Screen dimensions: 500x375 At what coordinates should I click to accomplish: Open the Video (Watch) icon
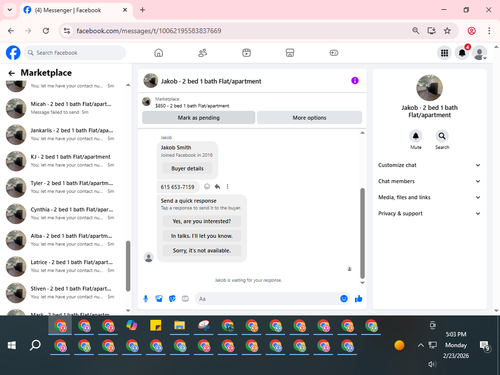pyautogui.click(x=246, y=53)
